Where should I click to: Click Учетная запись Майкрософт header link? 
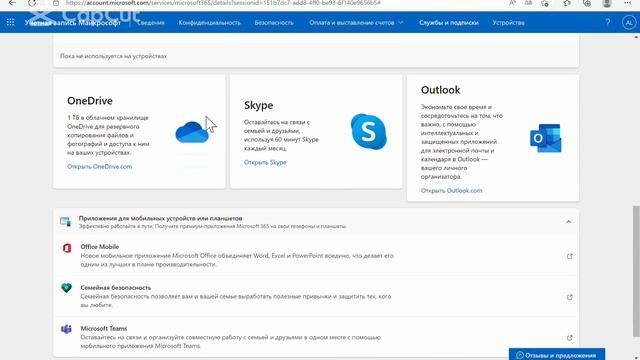pos(73,22)
